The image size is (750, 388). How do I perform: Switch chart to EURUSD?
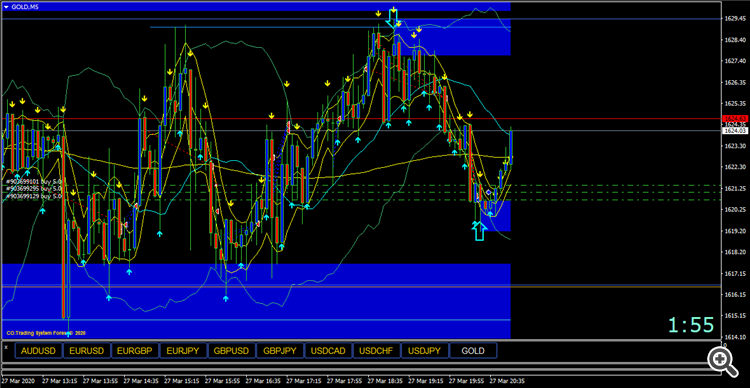(87, 351)
